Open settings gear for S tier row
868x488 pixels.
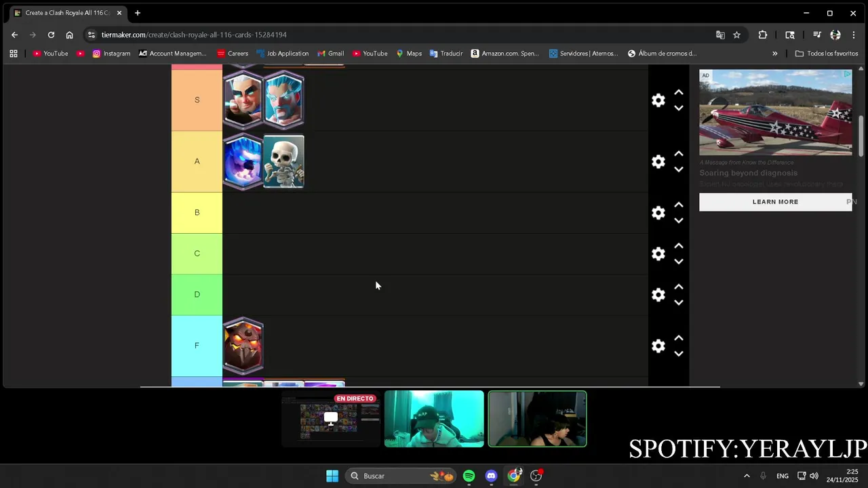pyautogui.click(x=658, y=100)
